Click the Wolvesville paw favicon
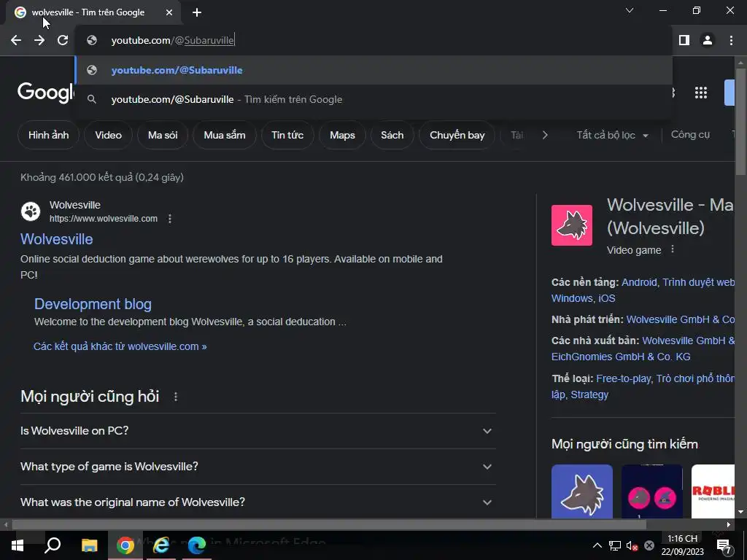 click(x=31, y=211)
